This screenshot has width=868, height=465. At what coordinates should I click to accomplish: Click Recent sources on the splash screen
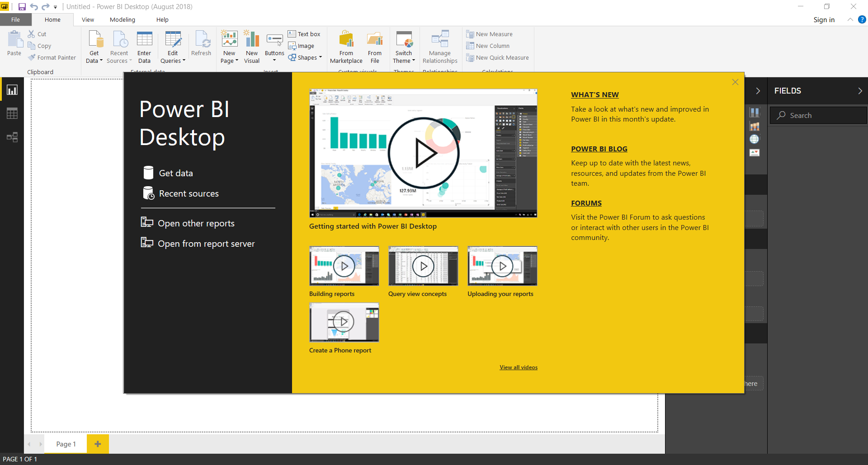(181, 193)
